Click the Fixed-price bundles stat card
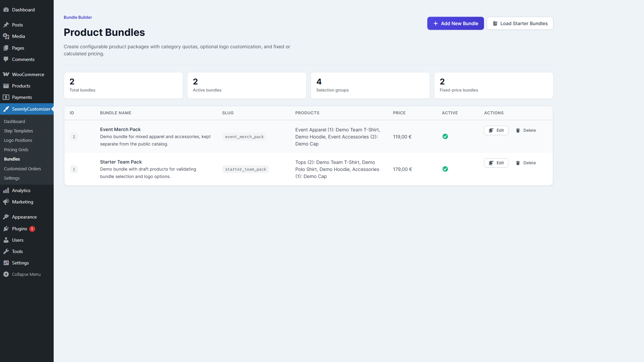This screenshot has height=362, width=644. [x=494, y=85]
